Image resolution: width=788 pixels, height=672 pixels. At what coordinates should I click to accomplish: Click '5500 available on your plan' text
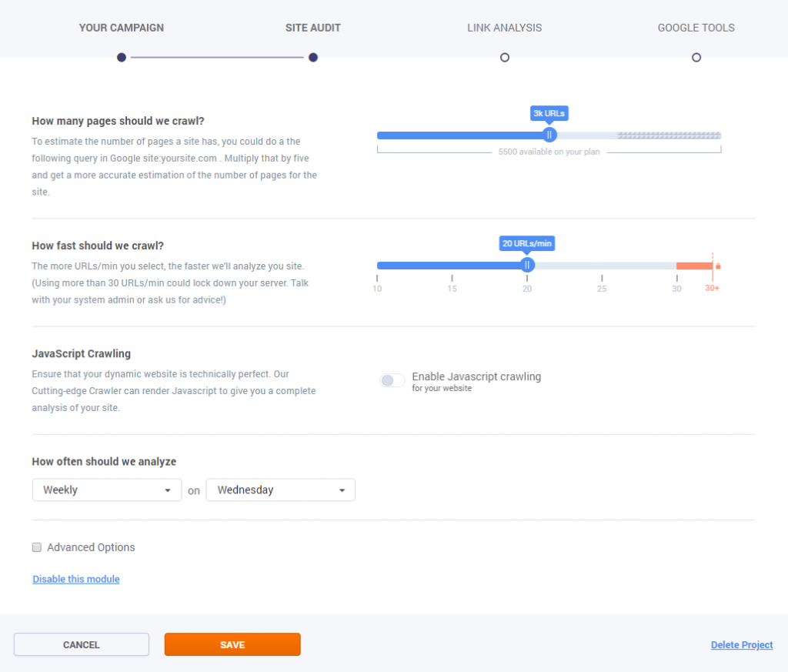click(549, 152)
